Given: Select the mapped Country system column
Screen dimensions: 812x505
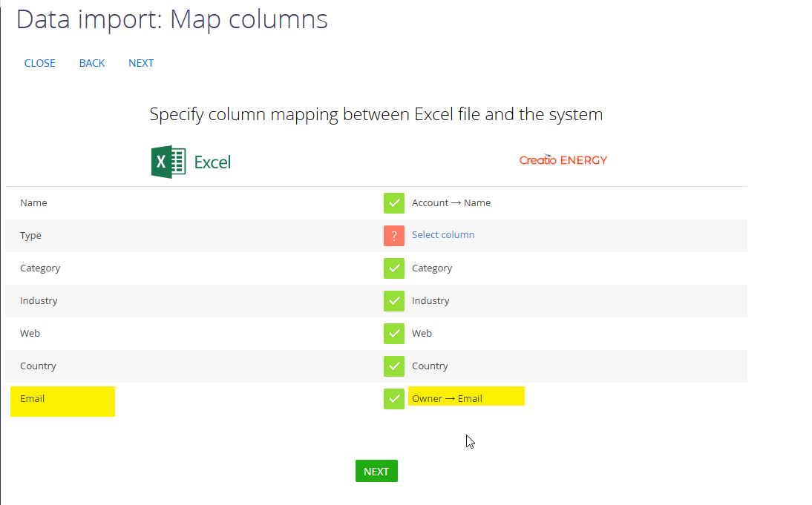Looking at the screenshot, I should click(x=430, y=366).
